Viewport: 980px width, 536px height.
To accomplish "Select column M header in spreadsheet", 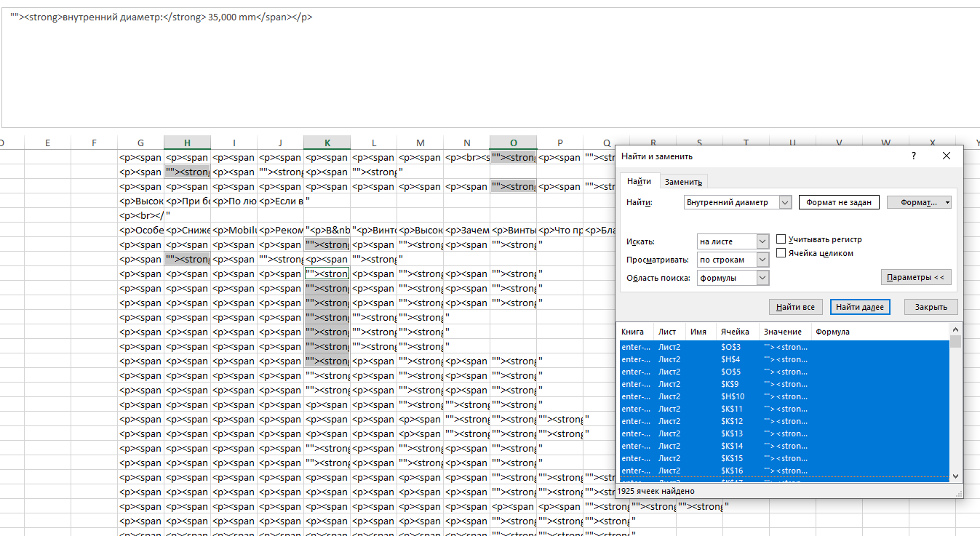I will point(420,143).
